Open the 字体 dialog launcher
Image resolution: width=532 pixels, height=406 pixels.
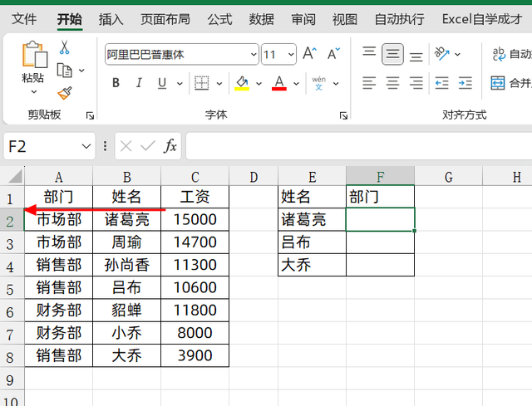pyautogui.click(x=342, y=115)
